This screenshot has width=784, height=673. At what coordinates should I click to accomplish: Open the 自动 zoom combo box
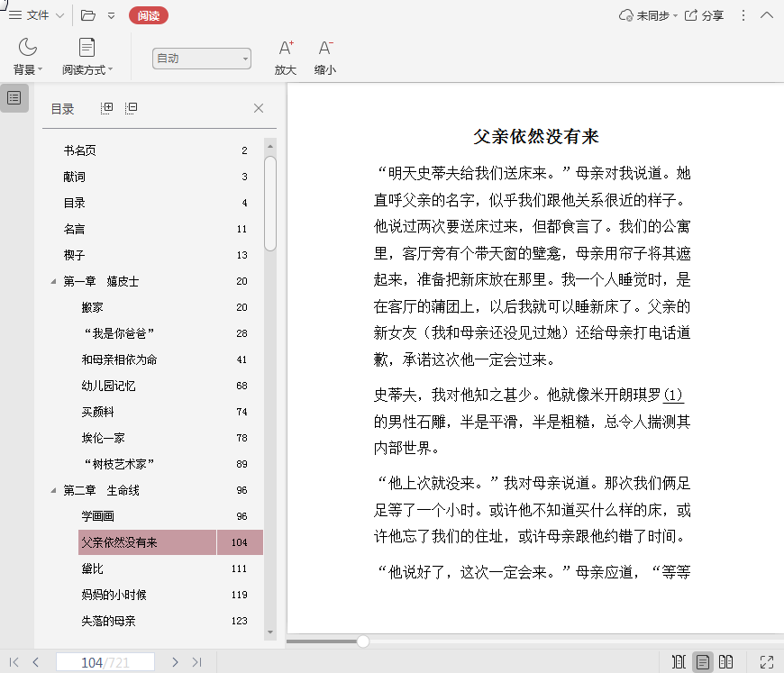point(202,59)
